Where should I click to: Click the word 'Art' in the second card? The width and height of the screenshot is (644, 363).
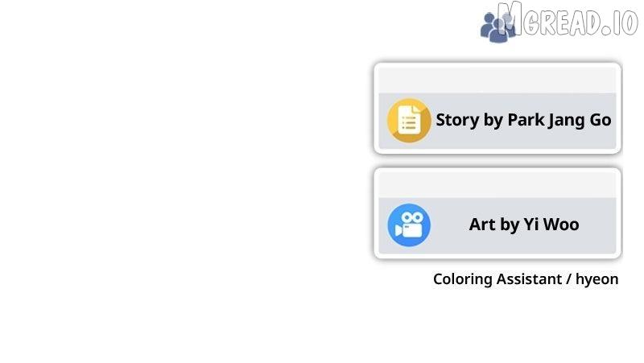pos(482,225)
